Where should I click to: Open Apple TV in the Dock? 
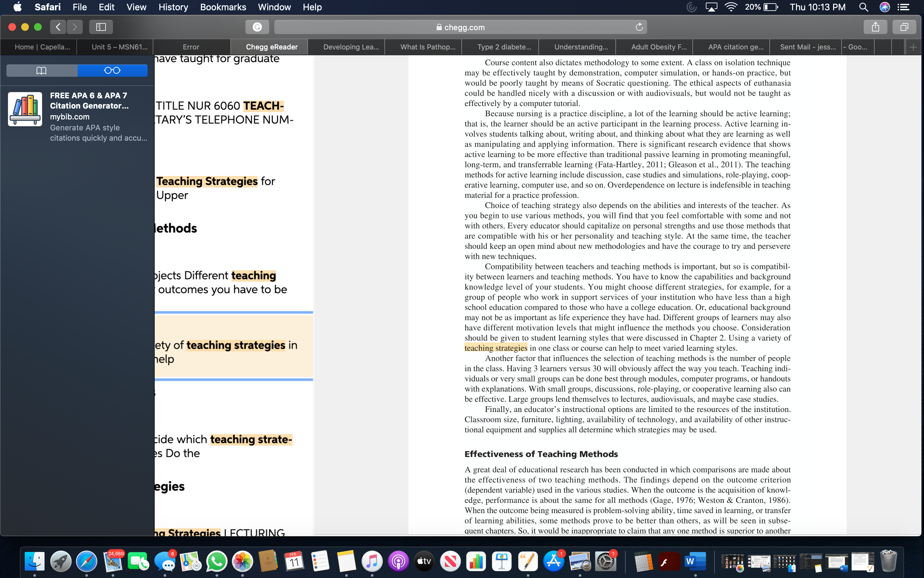[424, 561]
